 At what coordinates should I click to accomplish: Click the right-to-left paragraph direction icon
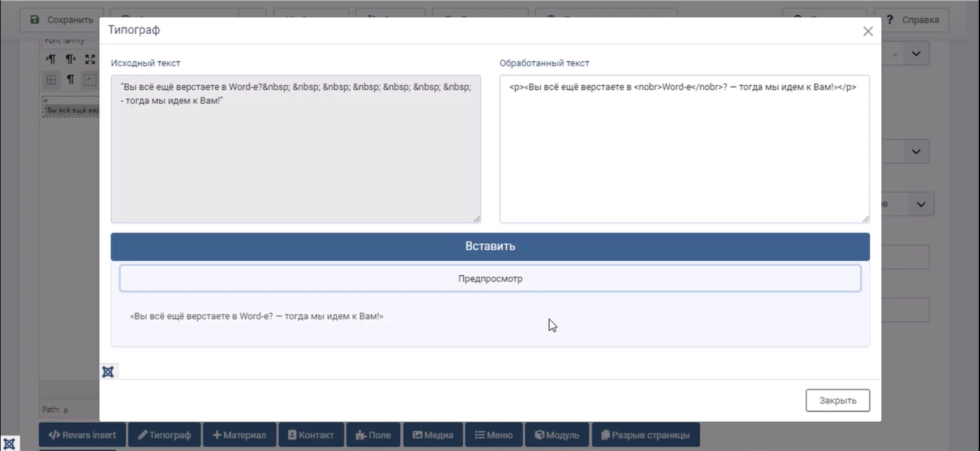[71, 59]
